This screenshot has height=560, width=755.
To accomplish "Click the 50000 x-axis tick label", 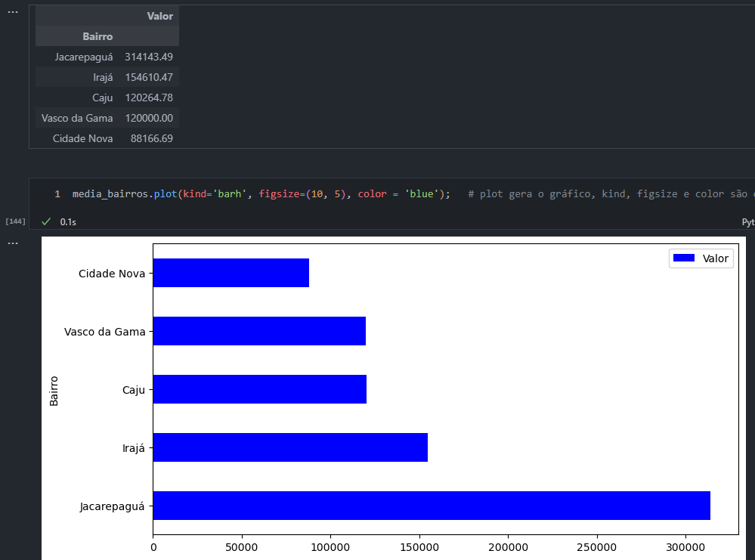I will point(242,547).
